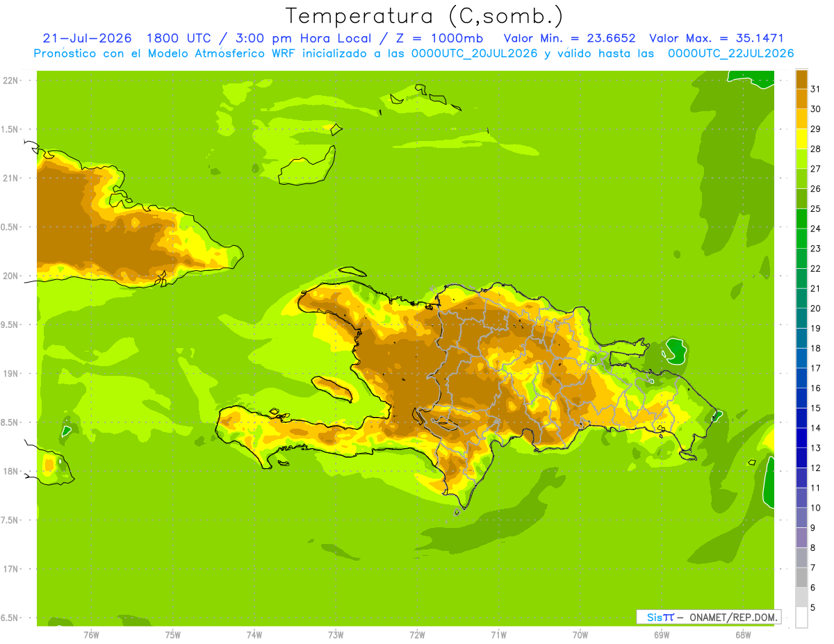Click the '73W' longitude label
This screenshot has height=644, width=834.
336,635
